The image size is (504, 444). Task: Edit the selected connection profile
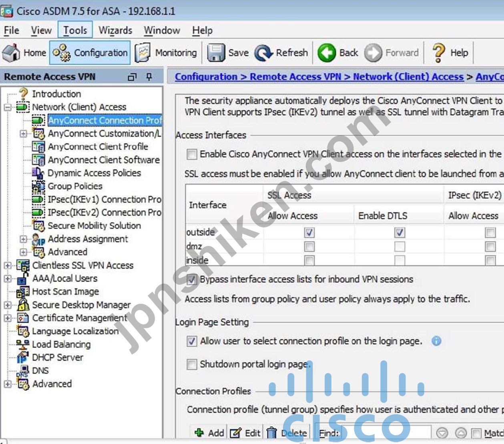(245, 433)
